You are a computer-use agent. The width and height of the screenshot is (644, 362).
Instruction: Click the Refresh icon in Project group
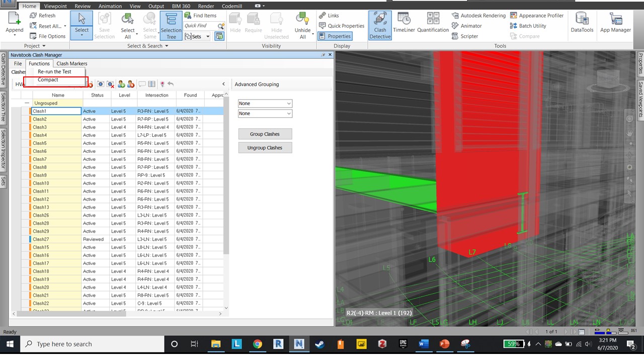pos(33,16)
